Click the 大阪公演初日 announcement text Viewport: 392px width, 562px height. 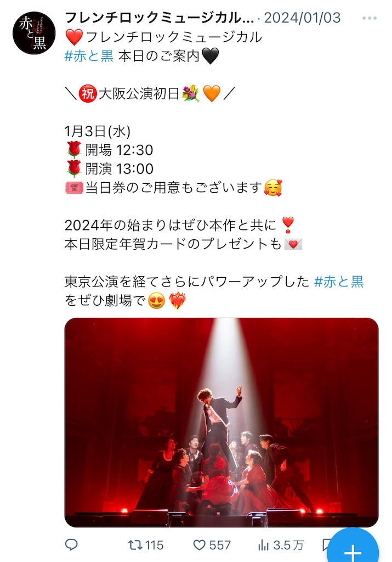(139, 93)
